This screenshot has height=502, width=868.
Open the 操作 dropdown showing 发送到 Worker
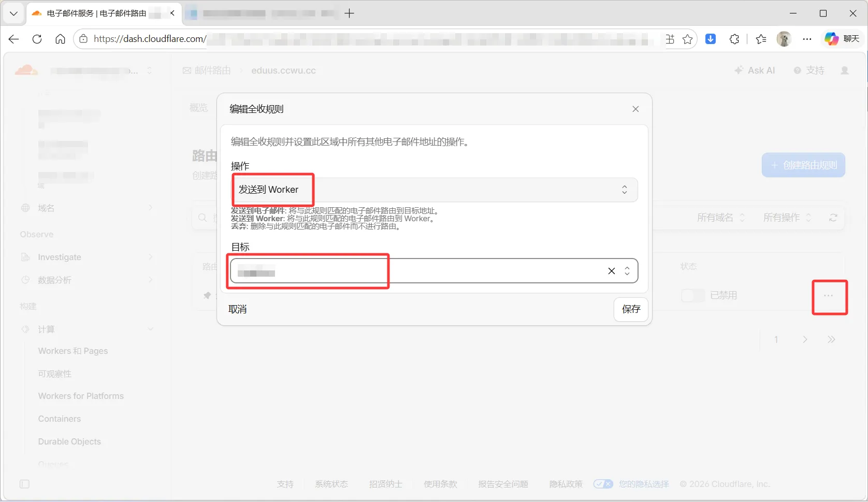pyautogui.click(x=434, y=190)
